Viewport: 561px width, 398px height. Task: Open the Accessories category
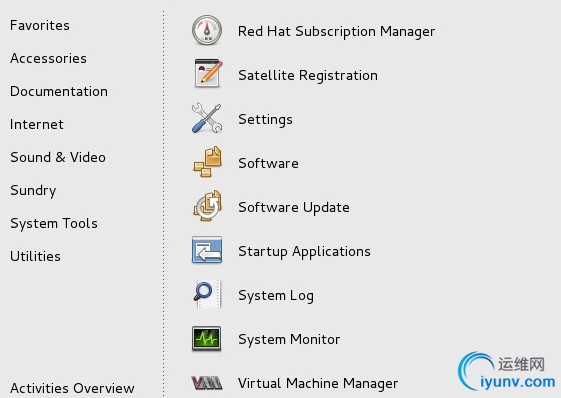pyautogui.click(x=48, y=58)
